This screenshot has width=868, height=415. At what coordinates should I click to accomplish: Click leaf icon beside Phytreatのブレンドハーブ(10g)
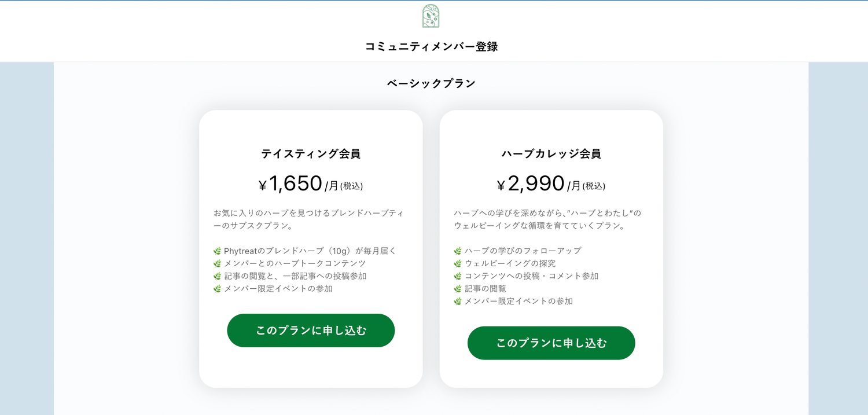[218, 251]
